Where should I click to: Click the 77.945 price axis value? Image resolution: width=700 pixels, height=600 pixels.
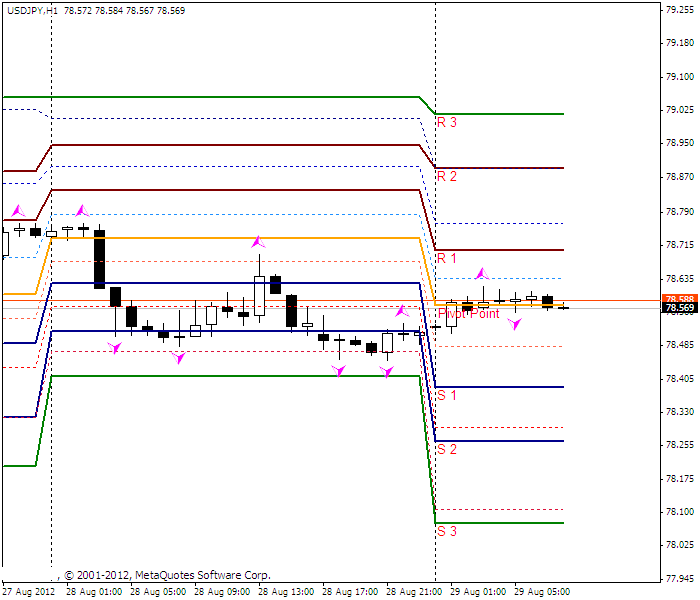click(x=680, y=579)
